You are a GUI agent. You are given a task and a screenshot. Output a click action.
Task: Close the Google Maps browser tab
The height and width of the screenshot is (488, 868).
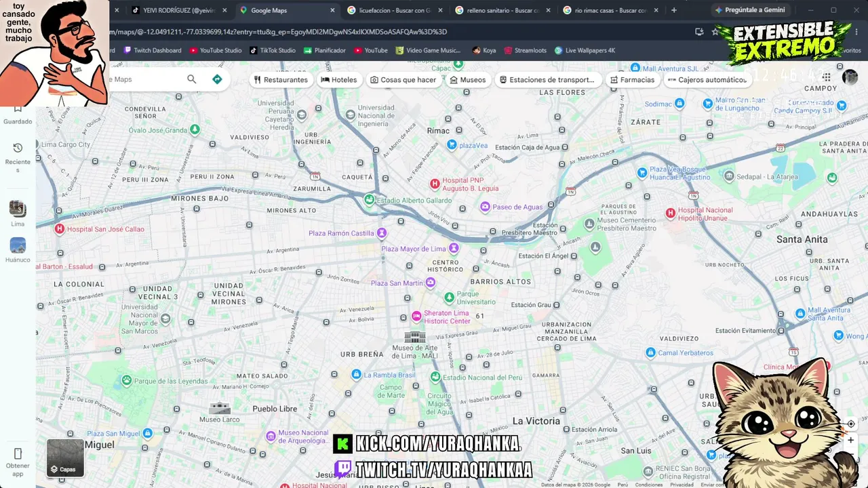pos(332,10)
